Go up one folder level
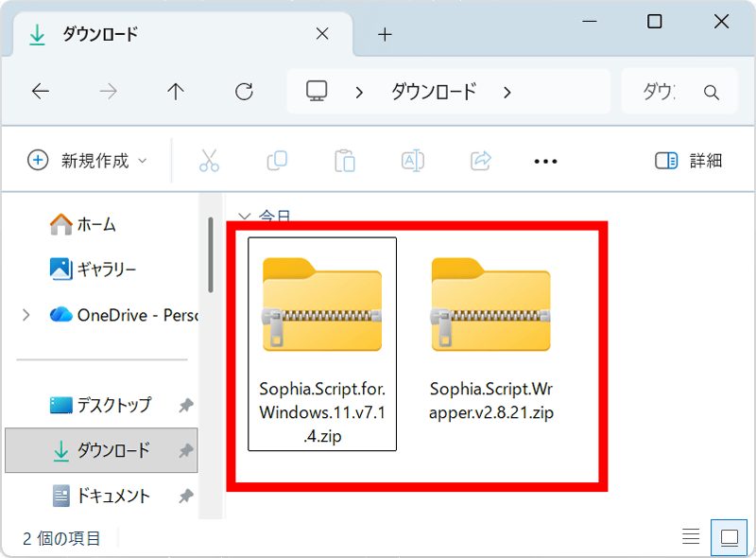Viewport: 756px width, 558px height. 175,92
